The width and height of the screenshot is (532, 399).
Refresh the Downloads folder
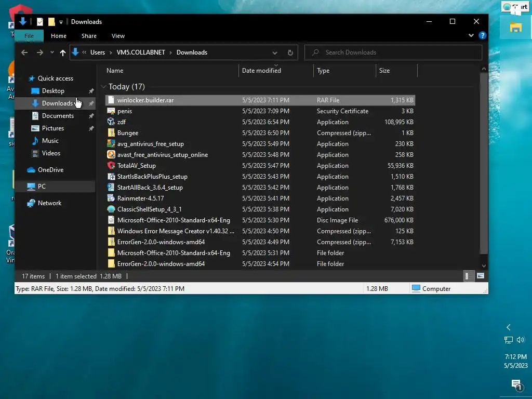(x=290, y=52)
